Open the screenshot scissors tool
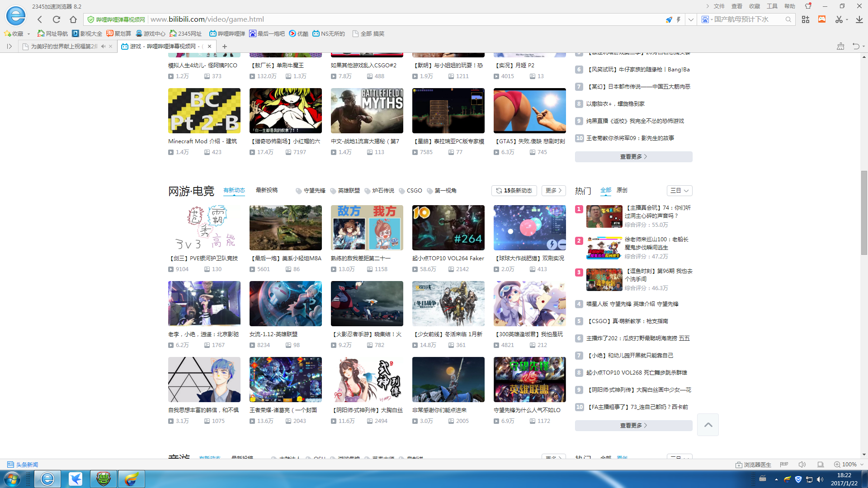868x488 pixels. [x=839, y=19]
